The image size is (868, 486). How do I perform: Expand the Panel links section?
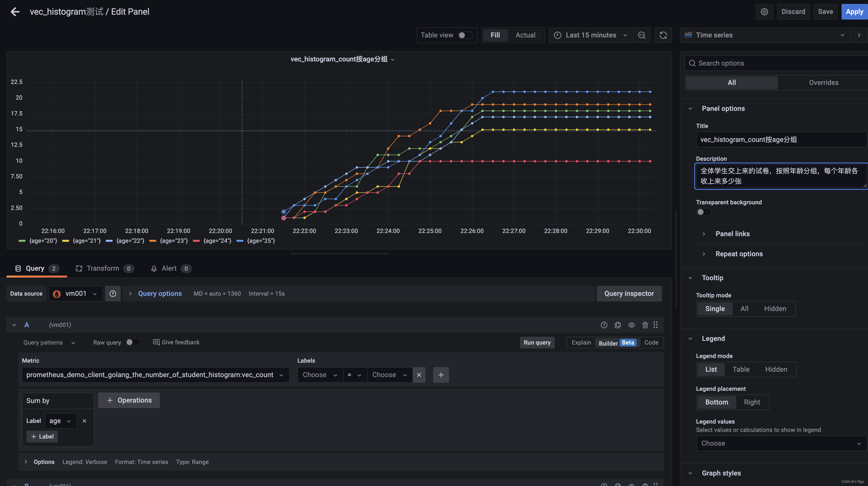732,234
